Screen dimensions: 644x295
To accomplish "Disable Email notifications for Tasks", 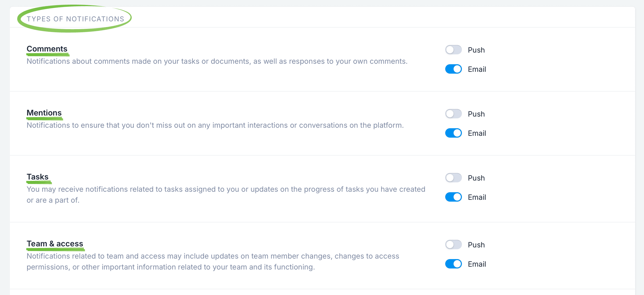I will click(x=453, y=197).
